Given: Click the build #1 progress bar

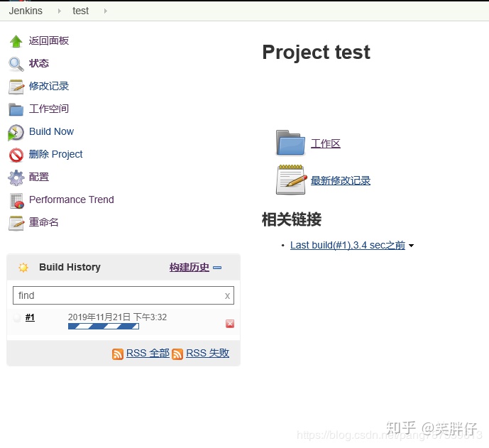Looking at the screenshot, I should (x=104, y=327).
